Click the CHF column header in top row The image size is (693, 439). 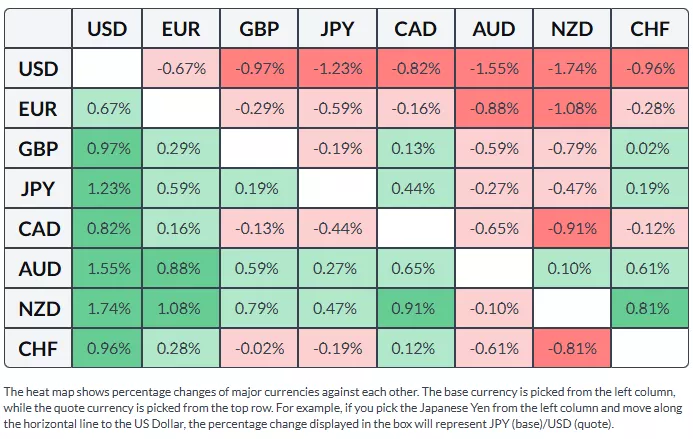click(x=650, y=29)
